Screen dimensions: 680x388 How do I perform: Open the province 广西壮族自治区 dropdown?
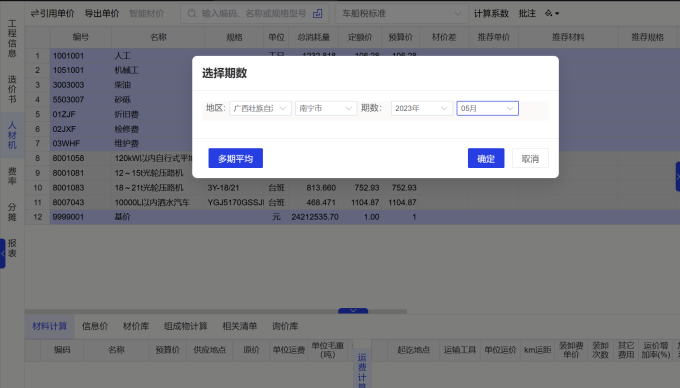(260, 108)
